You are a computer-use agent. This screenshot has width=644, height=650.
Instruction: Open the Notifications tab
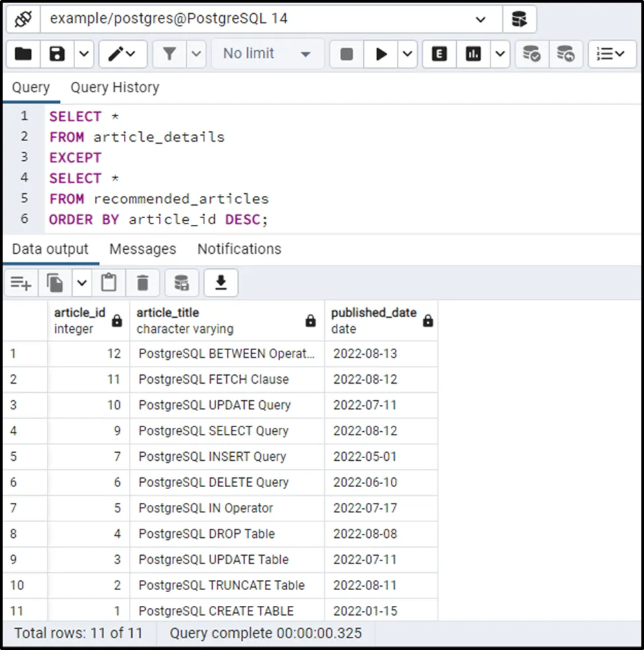(239, 249)
